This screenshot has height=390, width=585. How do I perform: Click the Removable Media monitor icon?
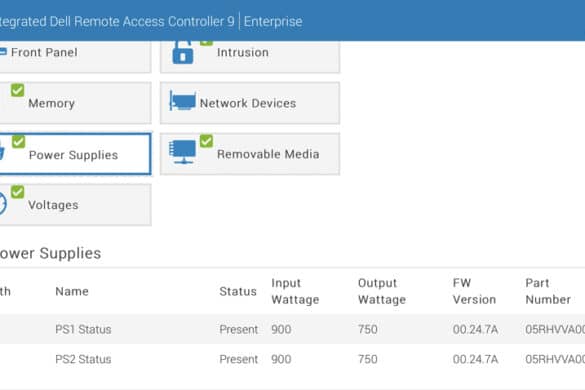[x=182, y=152]
